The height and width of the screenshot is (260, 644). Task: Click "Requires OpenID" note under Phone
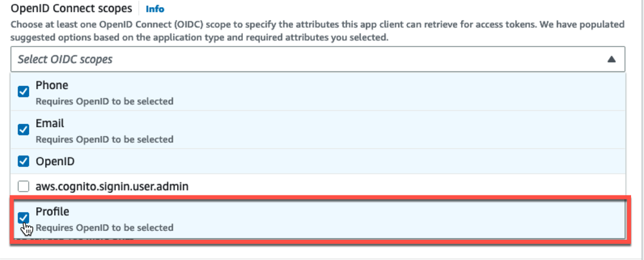click(104, 101)
